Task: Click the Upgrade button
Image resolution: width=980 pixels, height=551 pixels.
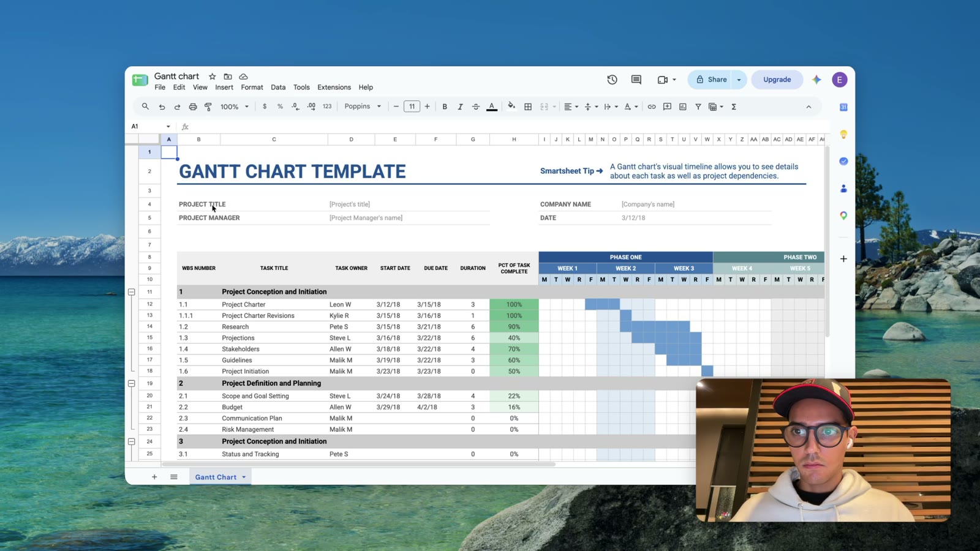Action: click(x=777, y=80)
